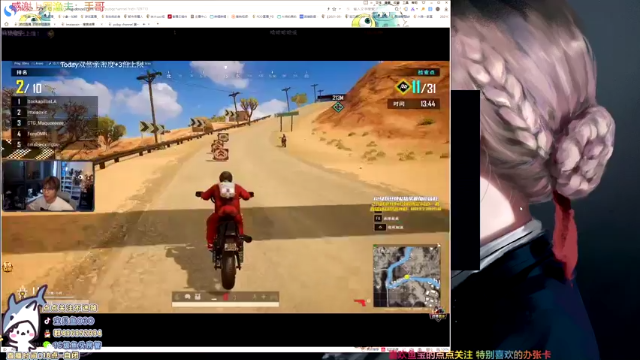Click the red bookmark icon in bookmarks bar

(170, 17)
